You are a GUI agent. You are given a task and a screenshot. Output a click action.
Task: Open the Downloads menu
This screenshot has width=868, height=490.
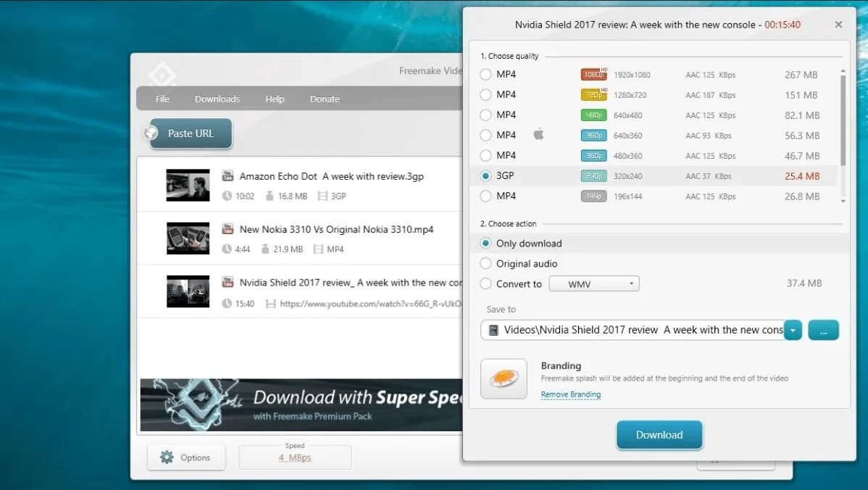click(217, 99)
